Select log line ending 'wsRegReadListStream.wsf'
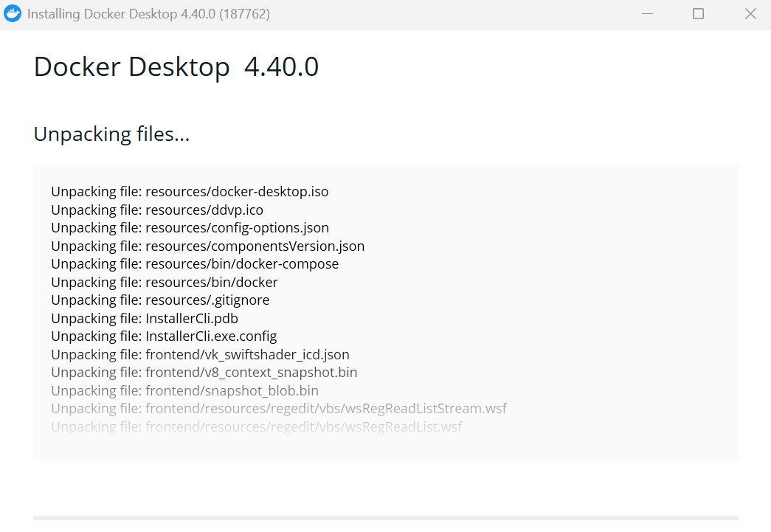771x532 pixels. [279, 409]
